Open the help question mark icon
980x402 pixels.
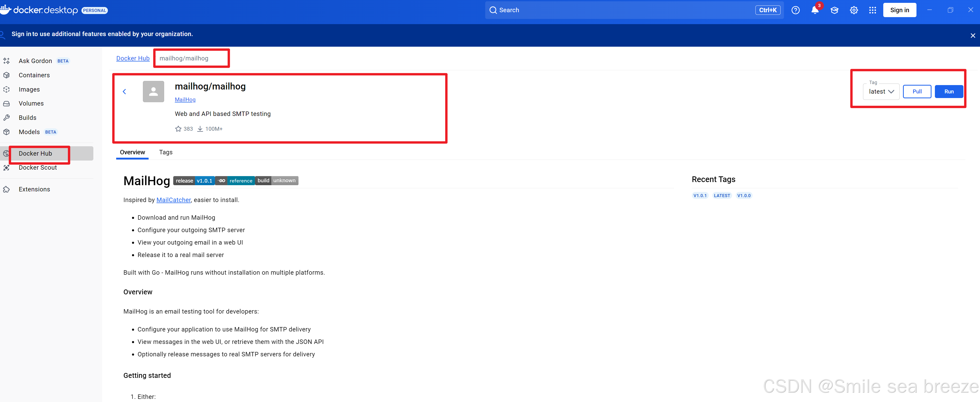[x=796, y=10]
